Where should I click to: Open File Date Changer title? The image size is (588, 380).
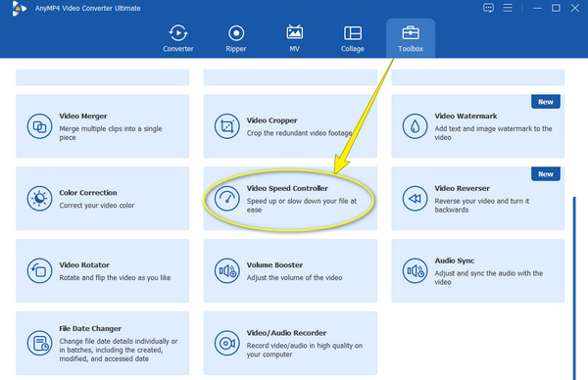tap(90, 329)
